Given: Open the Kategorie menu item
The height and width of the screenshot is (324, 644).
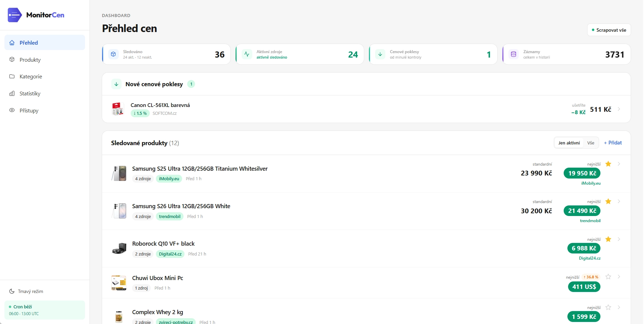Looking at the screenshot, I should click(x=45, y=76).
